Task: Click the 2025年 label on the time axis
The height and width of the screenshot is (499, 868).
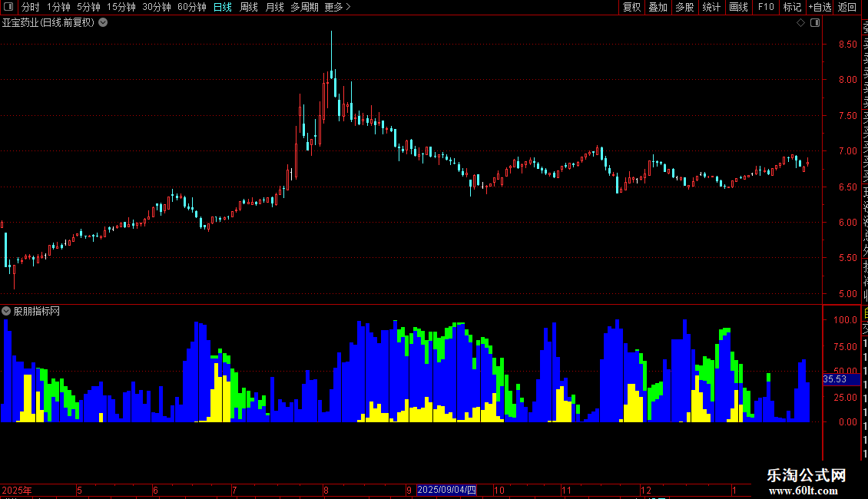Action: pyautogui.click(x=17, y=490)
